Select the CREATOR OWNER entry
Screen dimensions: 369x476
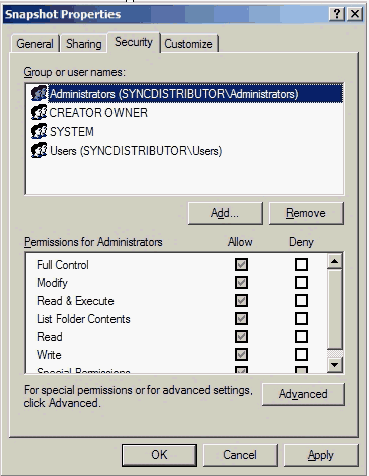[x=98, y=113]
